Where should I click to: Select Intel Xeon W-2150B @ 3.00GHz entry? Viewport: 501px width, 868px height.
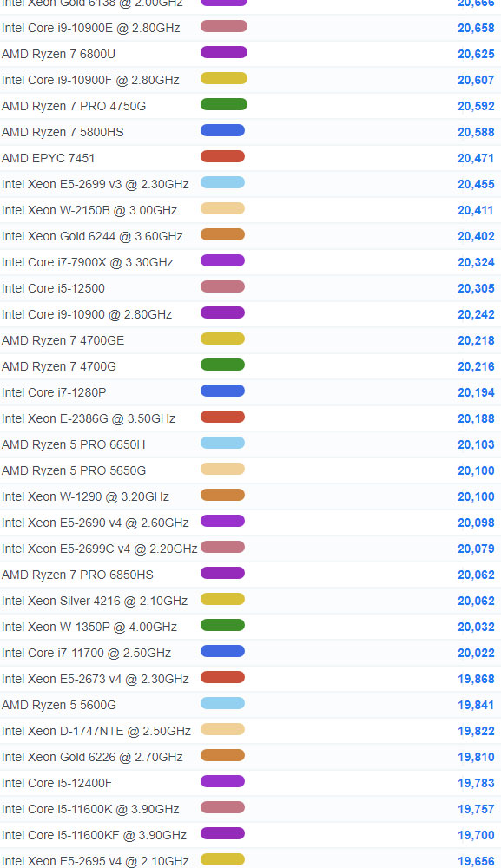89,210
